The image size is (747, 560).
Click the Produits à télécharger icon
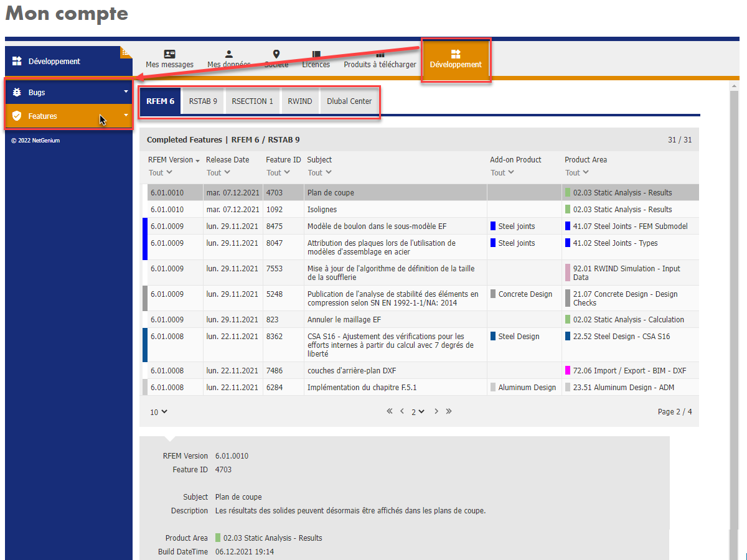click(380, 55)
